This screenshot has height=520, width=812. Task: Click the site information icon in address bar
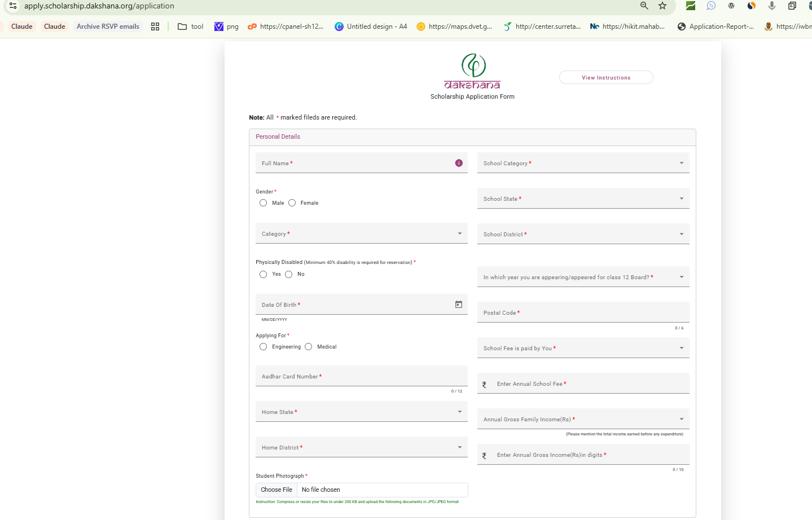[x=13, y=6]
